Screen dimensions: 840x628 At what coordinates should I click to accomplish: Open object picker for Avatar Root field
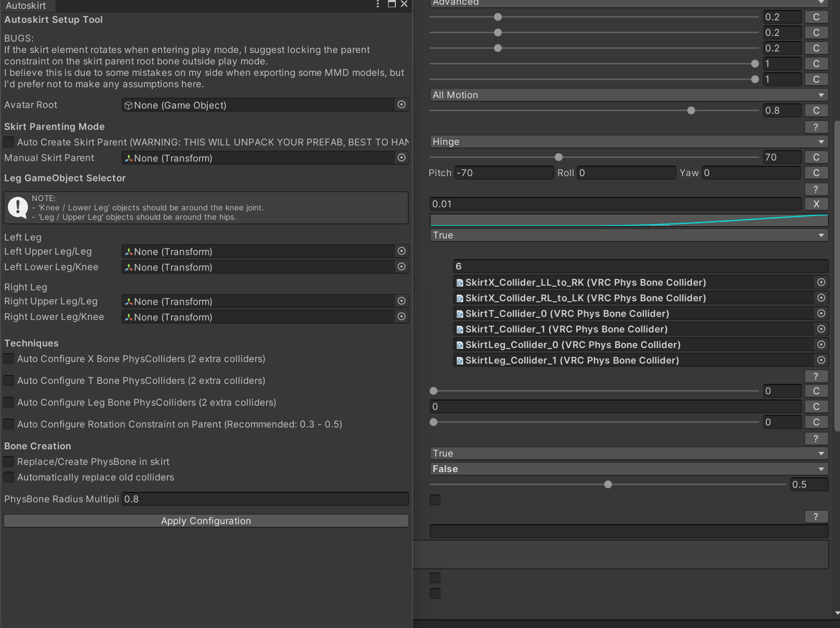(402, 105)
